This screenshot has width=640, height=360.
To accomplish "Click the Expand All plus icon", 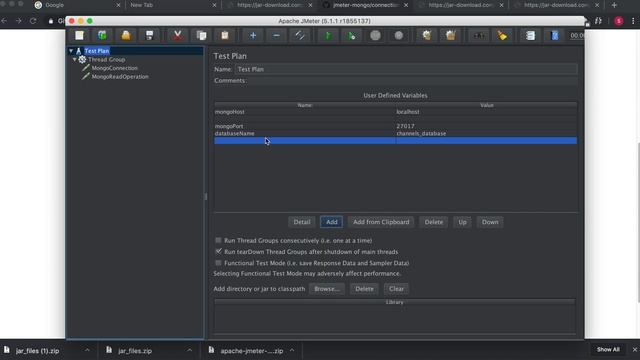I will [x=253, y=36].
